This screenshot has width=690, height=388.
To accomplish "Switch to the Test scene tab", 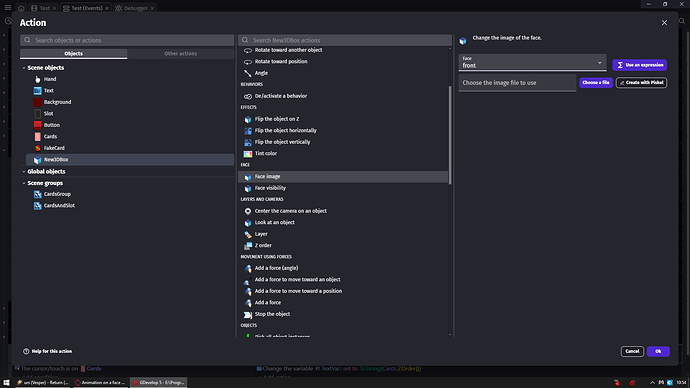I will pyautogui.click(x=44, y=8).
